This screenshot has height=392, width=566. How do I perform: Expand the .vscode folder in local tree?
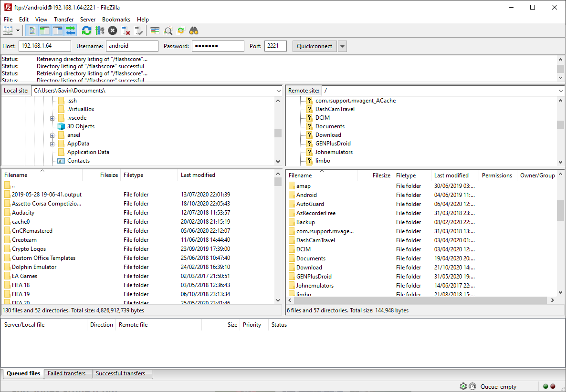click(52, 118)
